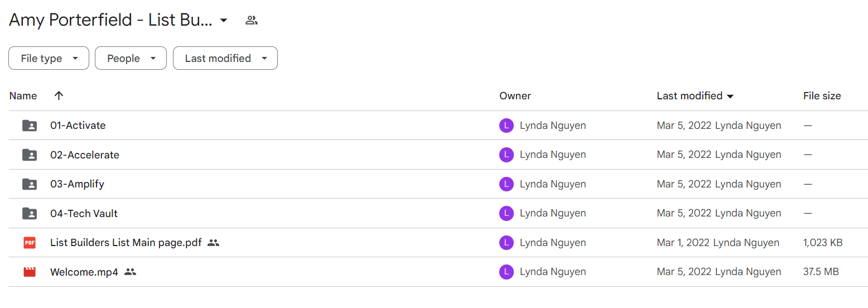The height and width of the screenshot is (308, 868).
Task: Open the Welcome.mp4 file name
Action: pyautogui.click(x=84, y=272)
